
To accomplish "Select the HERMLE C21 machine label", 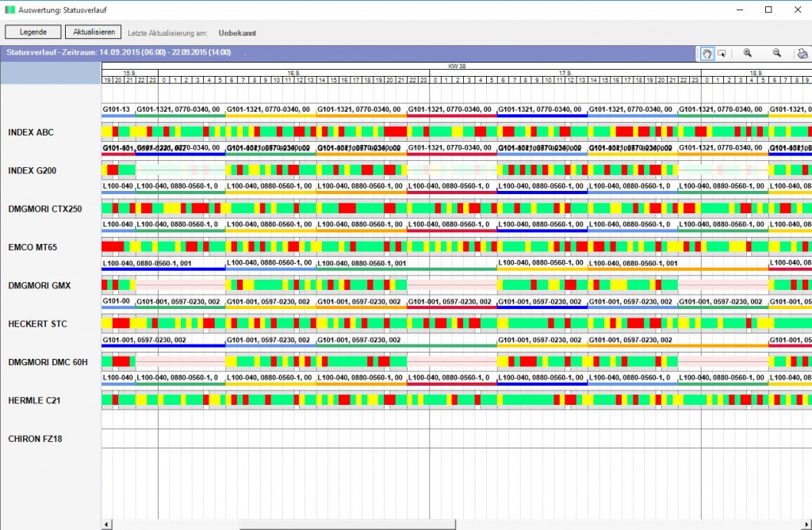I will 34,400.
